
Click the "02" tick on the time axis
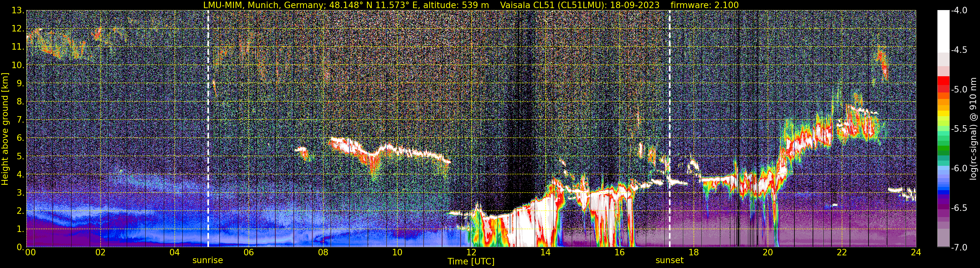click(100, 252)
